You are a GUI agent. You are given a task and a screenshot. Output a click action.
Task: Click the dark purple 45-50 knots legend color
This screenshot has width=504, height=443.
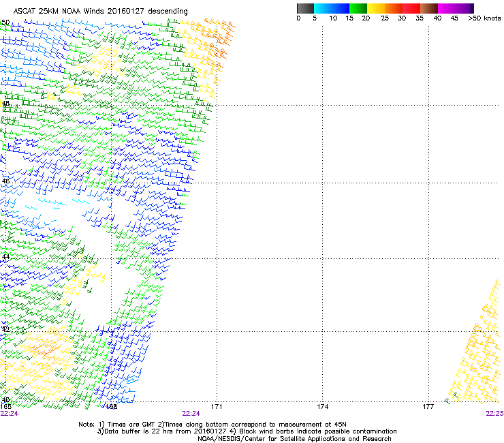464,8
